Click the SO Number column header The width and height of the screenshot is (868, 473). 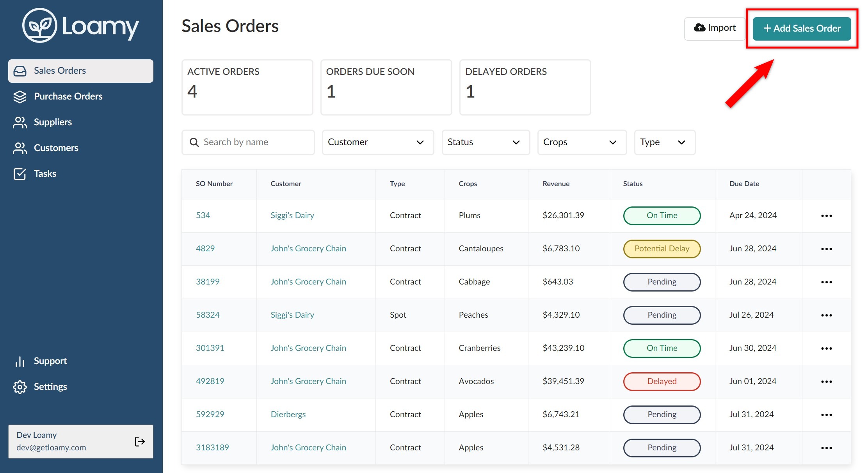tap(214, 184)
